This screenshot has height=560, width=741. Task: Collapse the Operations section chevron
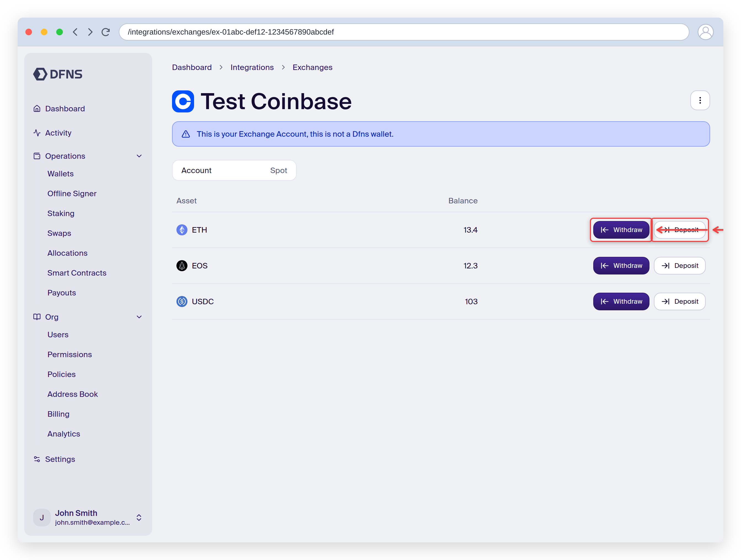click(139, 156)
